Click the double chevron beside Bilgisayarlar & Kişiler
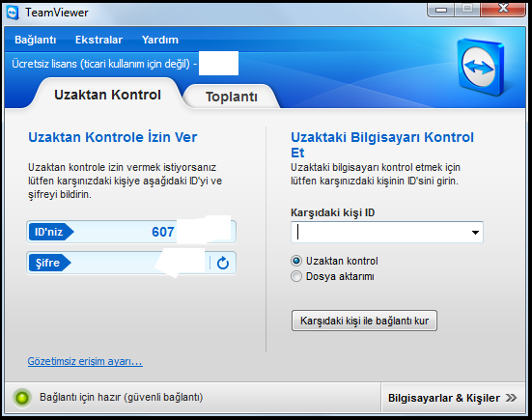532x420 pixels. (511, 398)
